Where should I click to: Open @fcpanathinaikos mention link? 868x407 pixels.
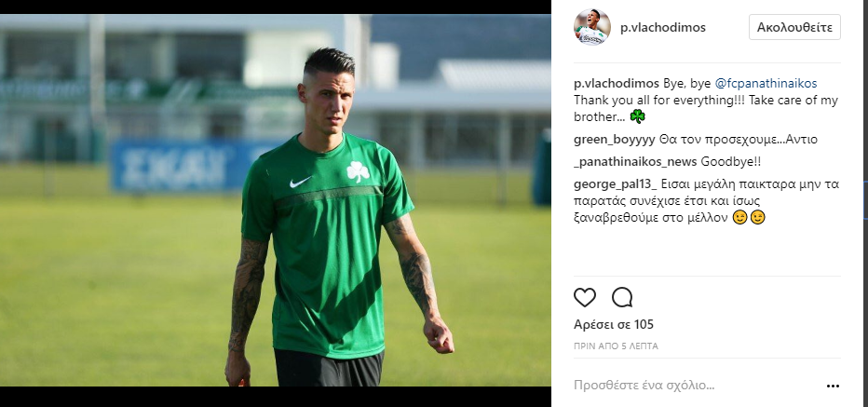point(766,84)
